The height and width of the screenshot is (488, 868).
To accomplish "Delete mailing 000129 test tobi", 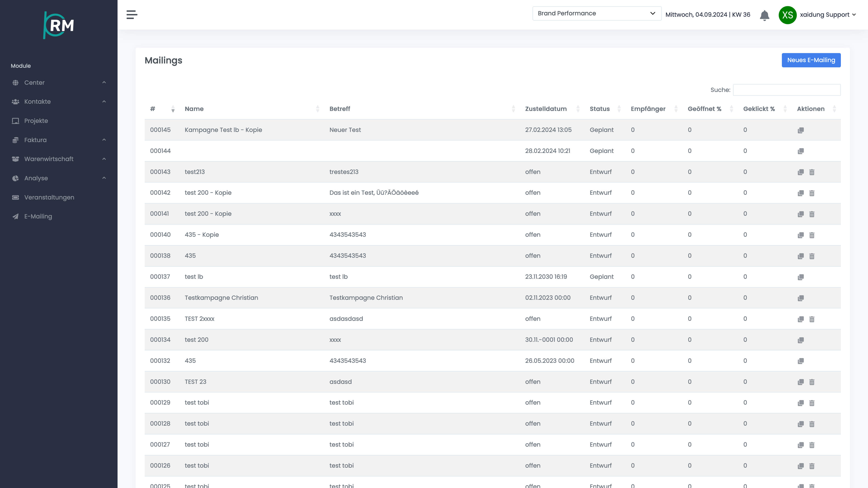I will coord(812,403).
